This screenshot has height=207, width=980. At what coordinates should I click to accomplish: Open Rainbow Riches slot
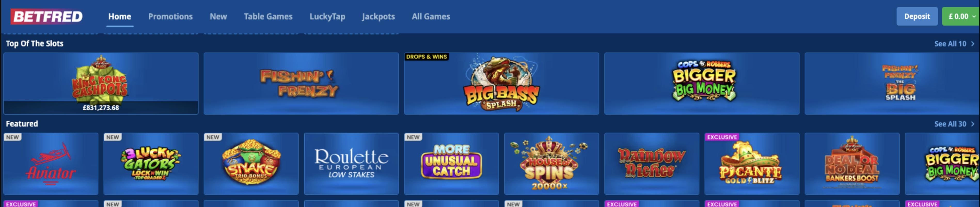coord(652,164)
